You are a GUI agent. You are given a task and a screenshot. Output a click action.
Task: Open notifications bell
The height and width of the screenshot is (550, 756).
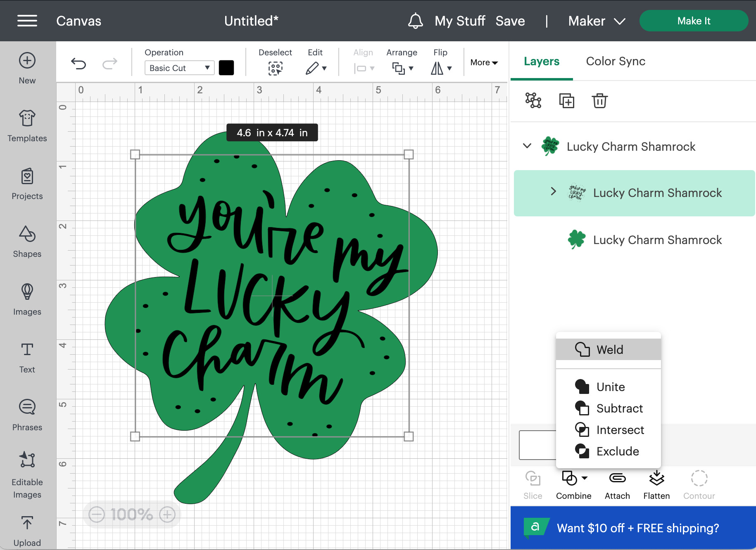[x=416, y=21]
